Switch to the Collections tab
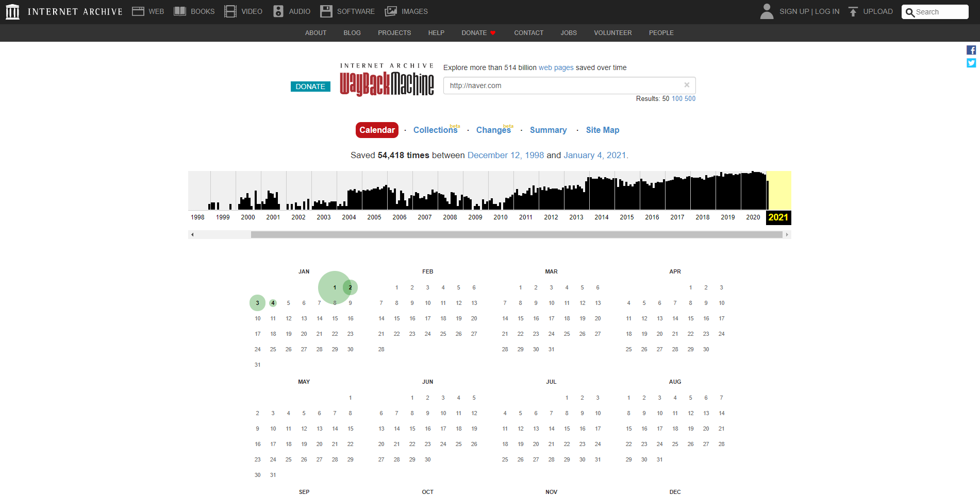 [x=436, y=130]
